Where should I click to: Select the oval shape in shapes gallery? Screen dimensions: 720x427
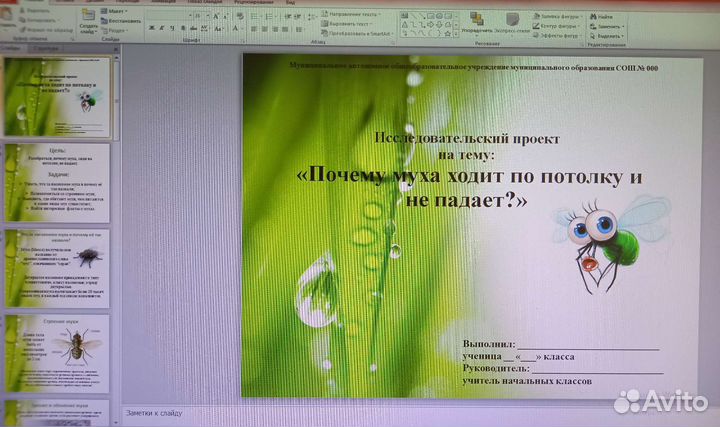click(x=439, y=15)
